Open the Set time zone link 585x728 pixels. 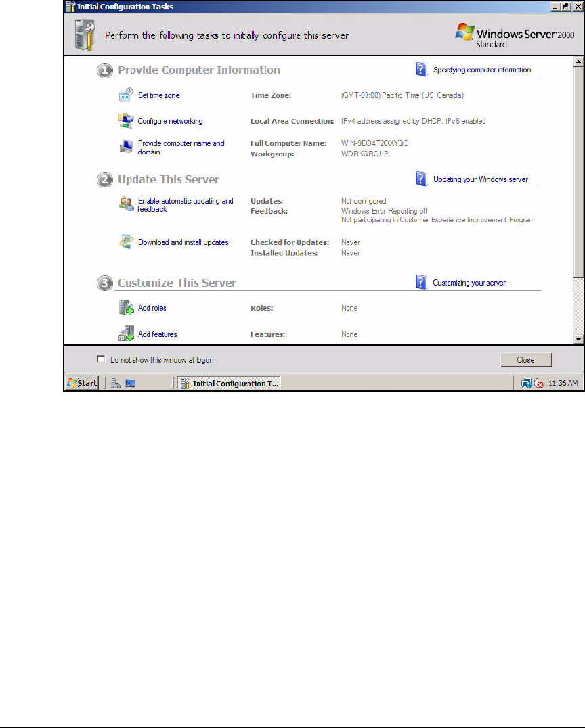[x=158, y=95]
